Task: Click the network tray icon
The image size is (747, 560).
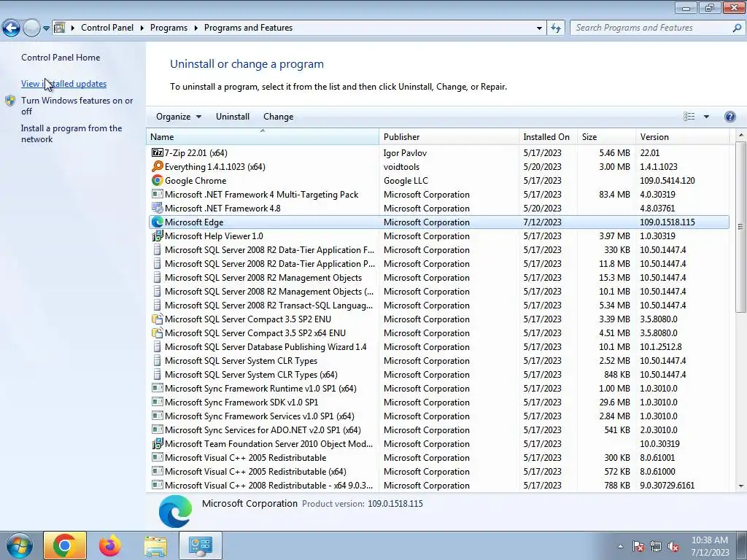Action: point(656,547)
